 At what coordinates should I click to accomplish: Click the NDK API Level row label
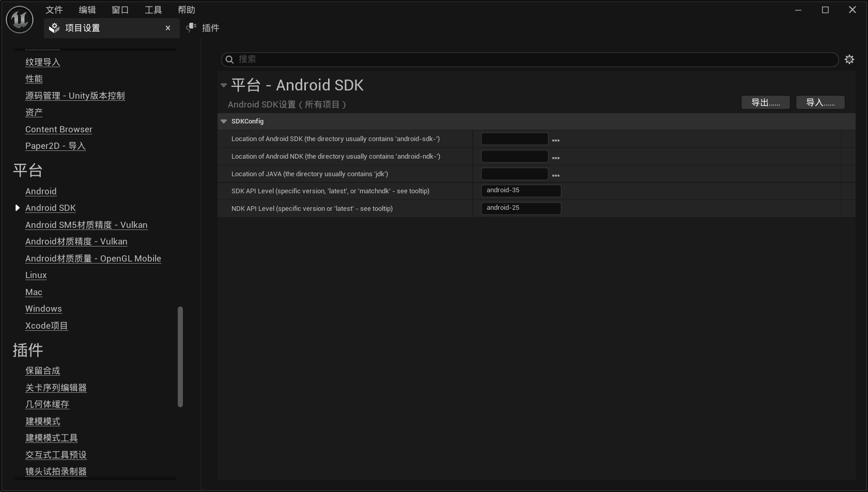pyautogui.click(x=312, y=209)
